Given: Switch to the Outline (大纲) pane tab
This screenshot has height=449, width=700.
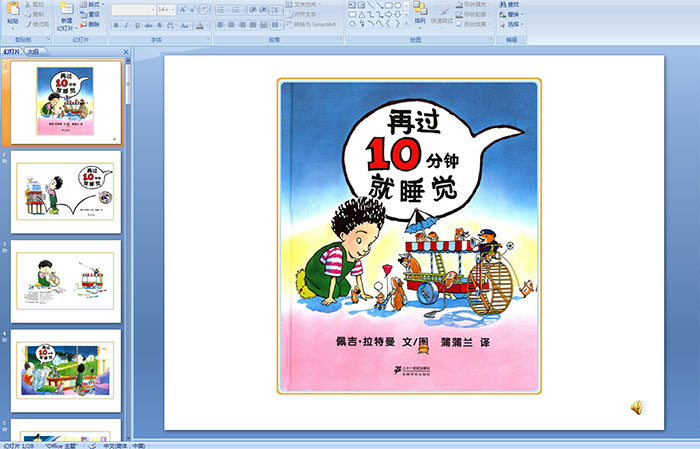Looking at the screenshot, I should (x=33, y=52).
